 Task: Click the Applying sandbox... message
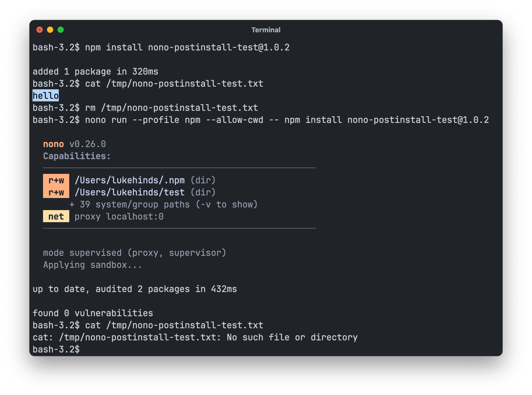click(x=93, y=265)
